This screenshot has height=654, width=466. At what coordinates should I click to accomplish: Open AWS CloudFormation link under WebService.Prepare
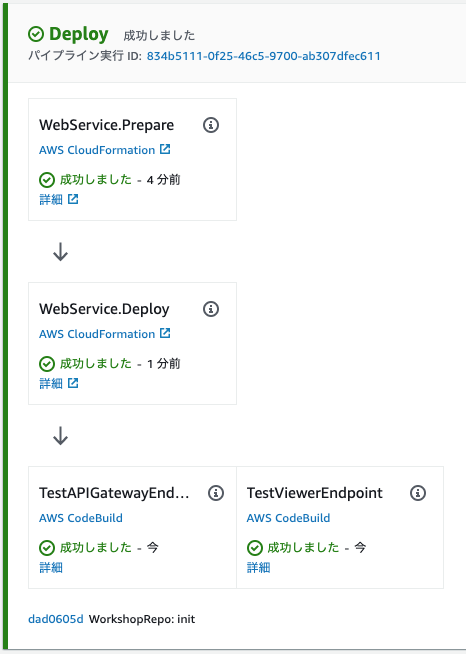click(x=97, y=150)
